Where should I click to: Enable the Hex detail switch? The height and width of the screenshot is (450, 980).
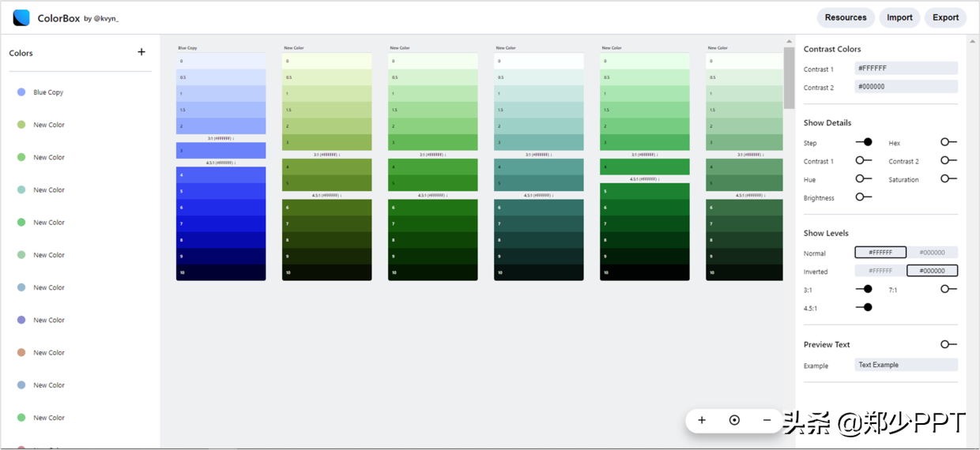point(948,142)
